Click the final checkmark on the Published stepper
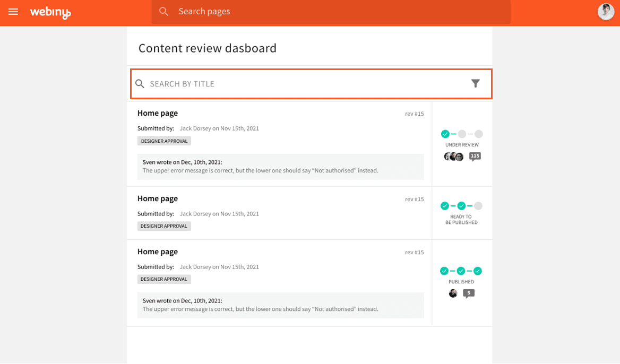The image size is (620, 364). click(x=478, y=271)
